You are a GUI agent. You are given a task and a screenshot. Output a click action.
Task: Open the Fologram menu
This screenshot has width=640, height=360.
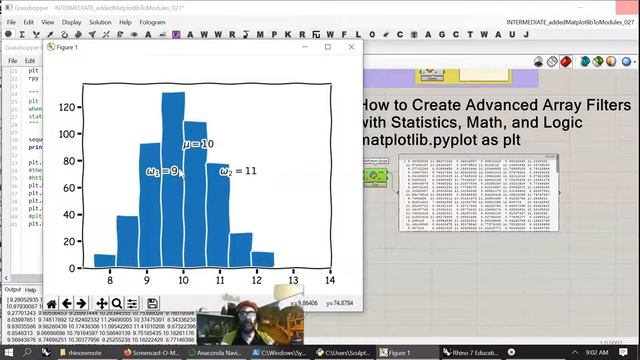pyautogui.click(x=152, y=22)
